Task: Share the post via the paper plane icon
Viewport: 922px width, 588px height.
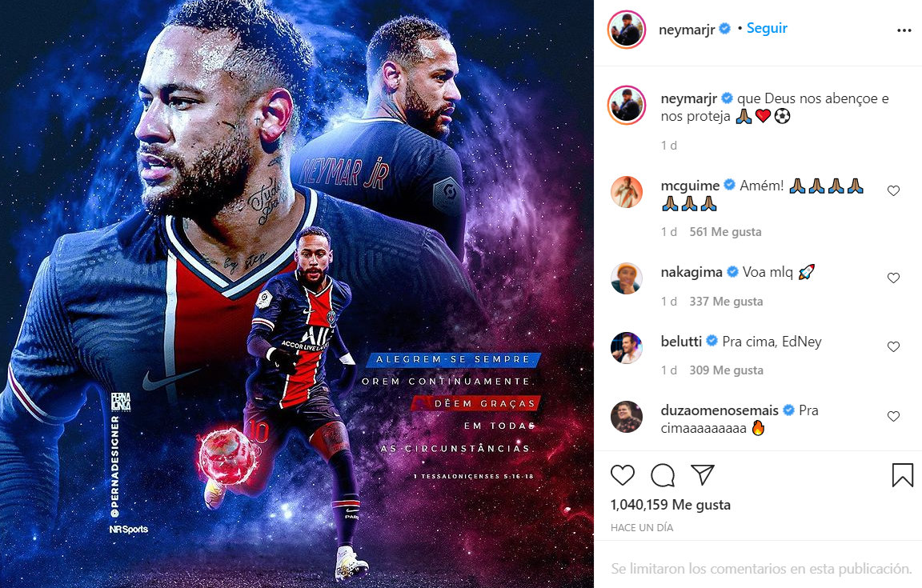Action: [702, 474]
